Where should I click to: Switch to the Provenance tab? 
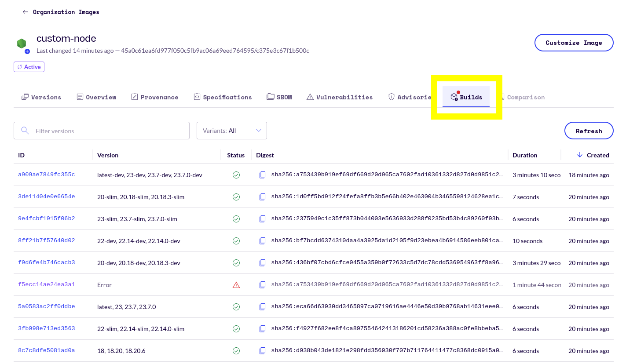pyautogui.click(x=155, y=97)
